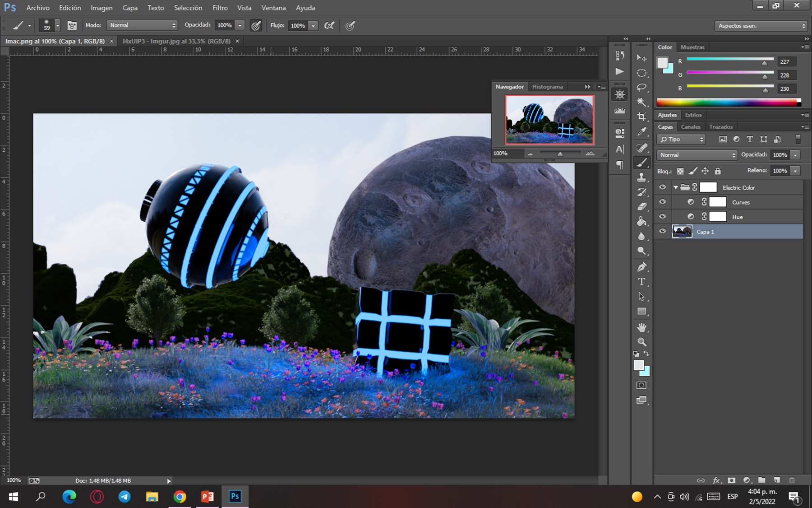Add a layer style via fx icon
Screen dimensions: 812x508
coord(717,480)
